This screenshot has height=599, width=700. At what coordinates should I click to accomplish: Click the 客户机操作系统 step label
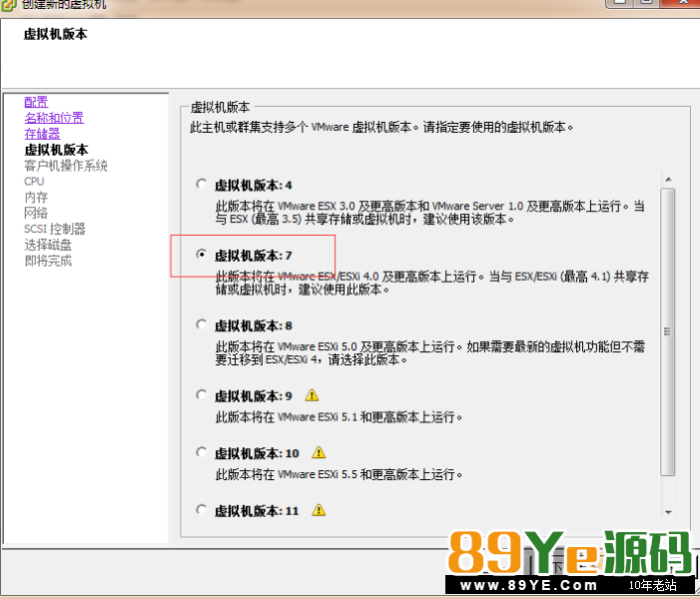pos(66,166)
